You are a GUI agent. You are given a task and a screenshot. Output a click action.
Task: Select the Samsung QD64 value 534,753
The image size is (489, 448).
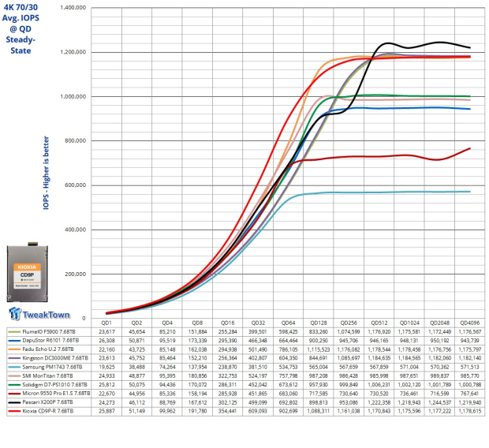(x=288, y=367)
